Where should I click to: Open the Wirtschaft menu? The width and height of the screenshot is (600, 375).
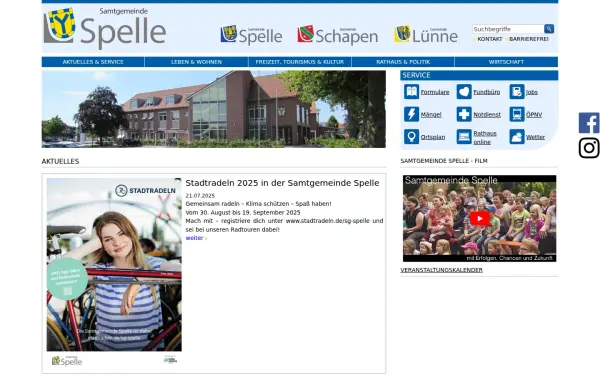pyautogui.click(x=506, y=62)
